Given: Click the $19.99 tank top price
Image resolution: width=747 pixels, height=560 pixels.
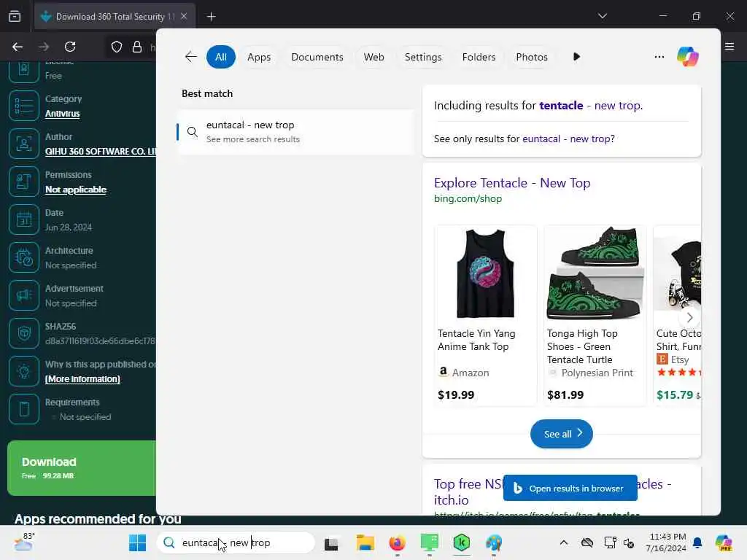Looking at the screenshot, I should [x=455, y=394].
